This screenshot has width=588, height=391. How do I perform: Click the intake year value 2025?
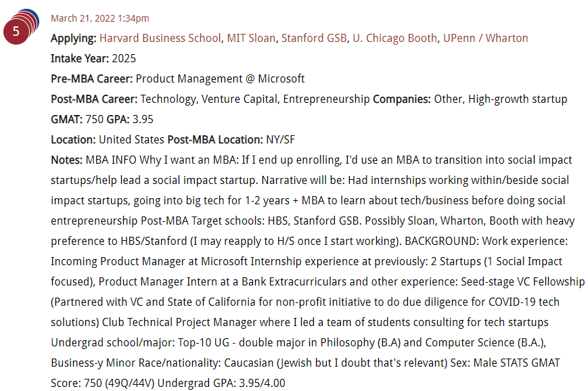pos(124,58)
